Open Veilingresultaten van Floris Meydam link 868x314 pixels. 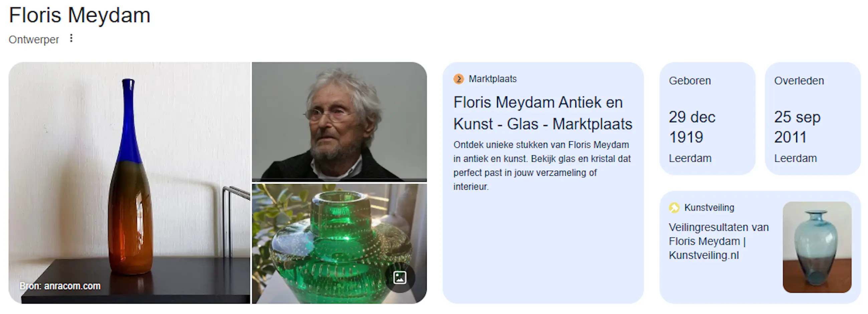[719, 241]
